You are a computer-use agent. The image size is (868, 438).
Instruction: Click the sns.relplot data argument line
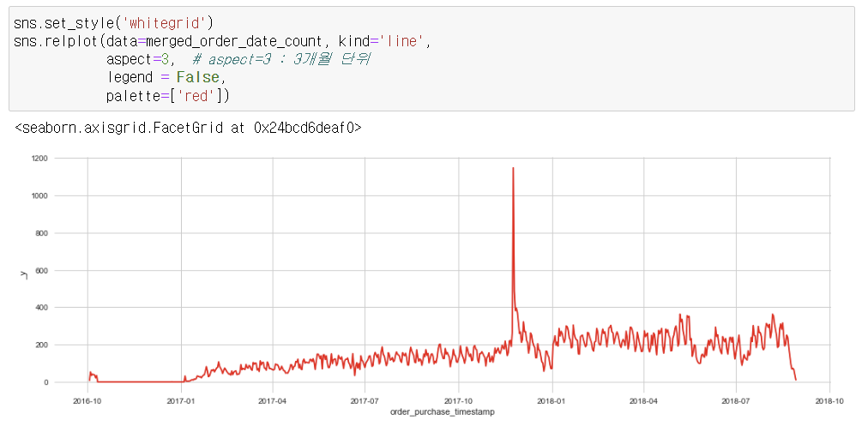click(222, 41)
